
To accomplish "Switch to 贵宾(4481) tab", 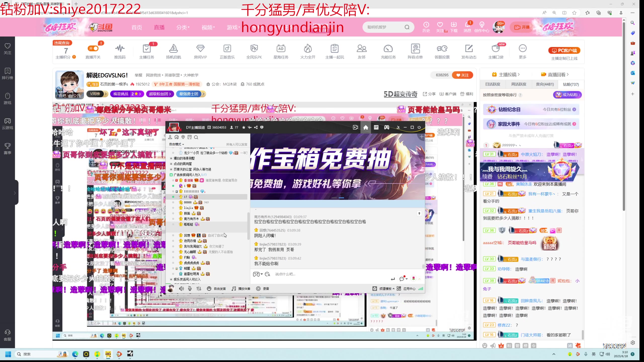I will [x=545, y=84].
